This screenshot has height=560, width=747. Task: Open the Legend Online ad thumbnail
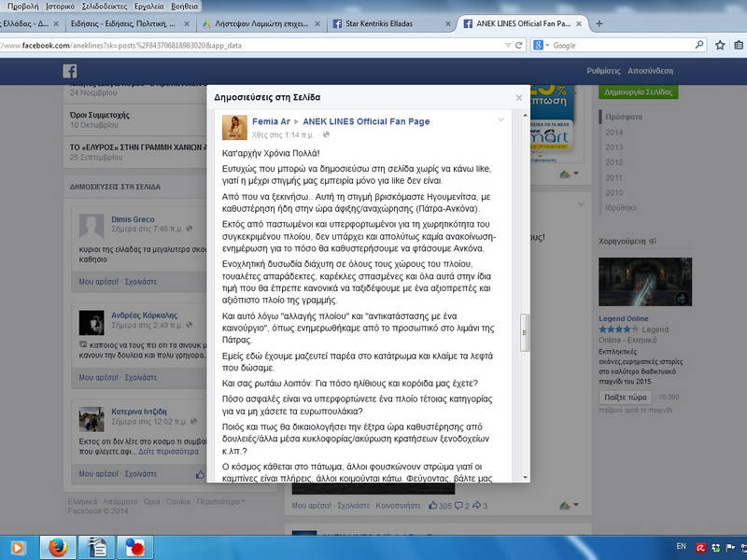645,282
